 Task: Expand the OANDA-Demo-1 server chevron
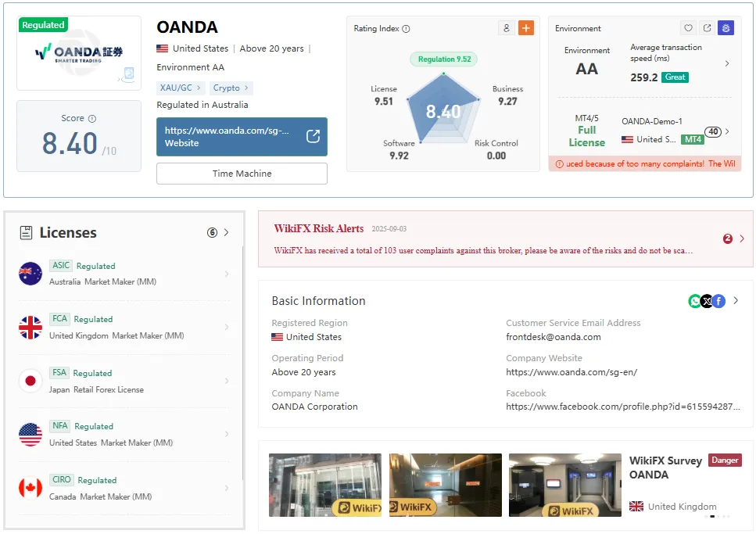(x=727, y=131)
